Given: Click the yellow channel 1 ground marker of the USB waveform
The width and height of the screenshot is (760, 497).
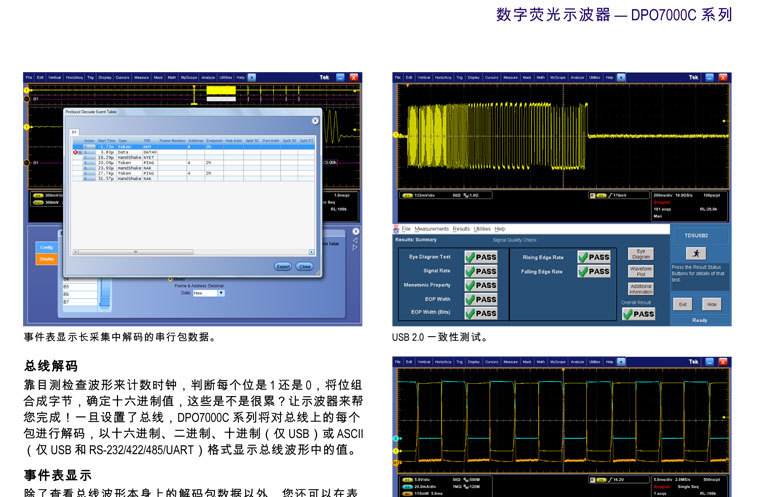Looking at the screenshot, I should [396, 135].
